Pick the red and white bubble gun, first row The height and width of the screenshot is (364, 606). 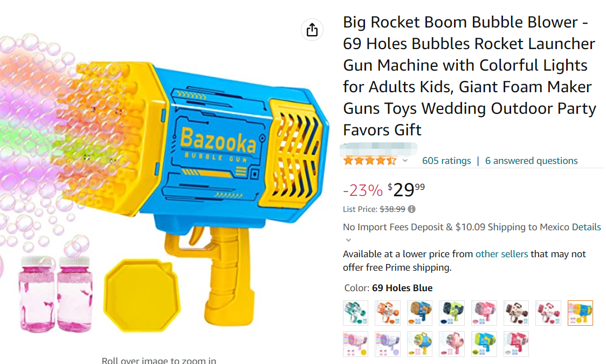[x=548, y=313]
